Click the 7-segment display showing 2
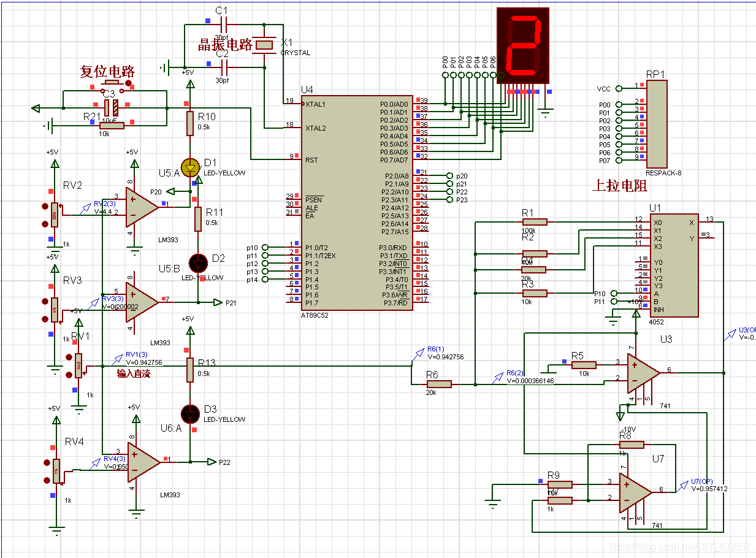This screenshot has height=558, width=756. coord(522,46)
